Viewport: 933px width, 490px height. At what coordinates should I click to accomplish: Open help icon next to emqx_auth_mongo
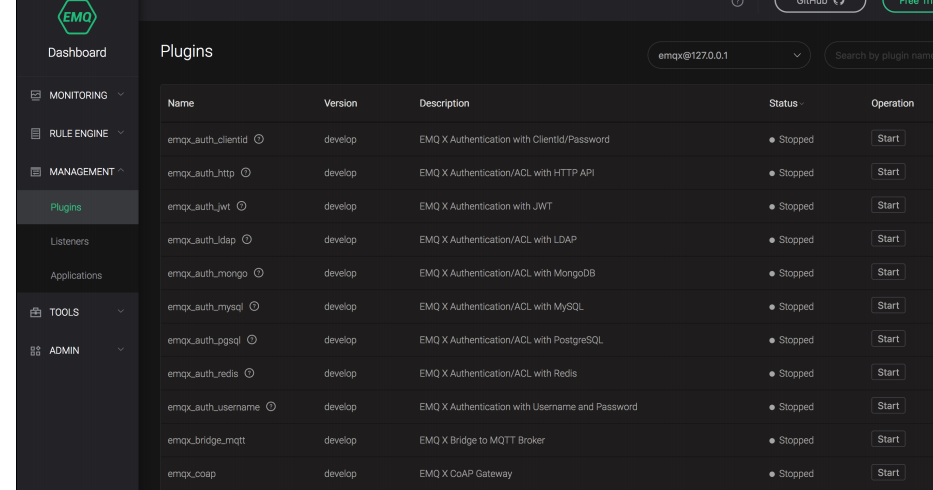coord(259,272)
